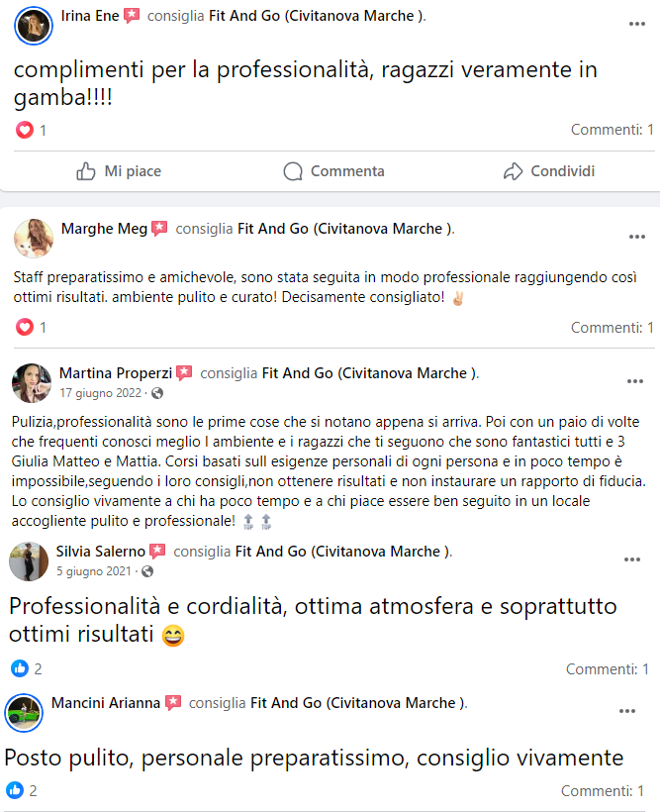Click the like reaction icon on Silvia Salerno's post

coord(20,668)
